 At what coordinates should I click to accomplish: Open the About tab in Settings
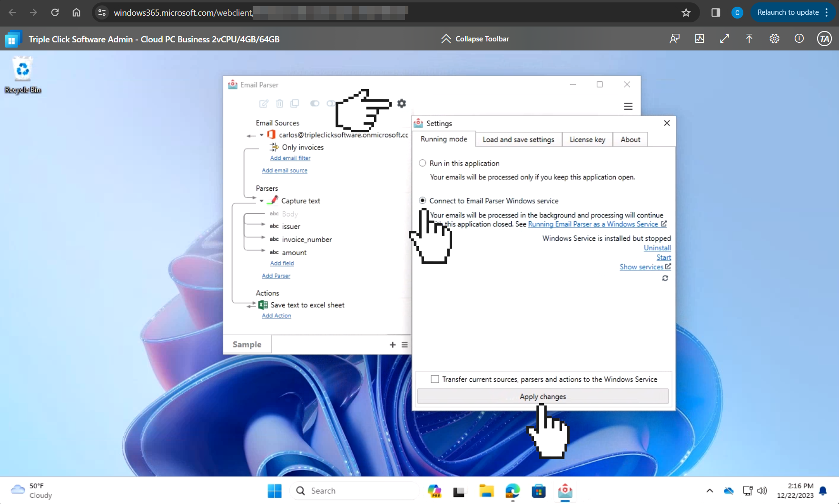click(x=630, y=139)
